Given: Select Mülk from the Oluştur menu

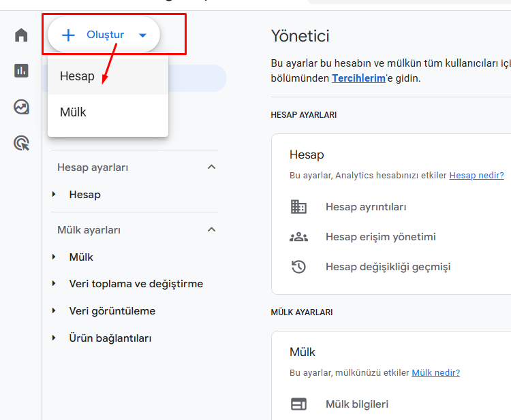Looking at the screenshot, I should (73, 112).
